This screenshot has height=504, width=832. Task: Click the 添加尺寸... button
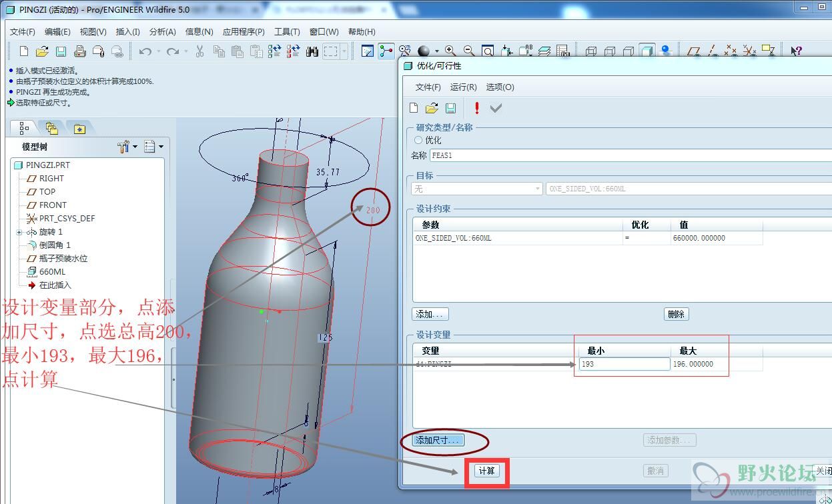[438, 440]
